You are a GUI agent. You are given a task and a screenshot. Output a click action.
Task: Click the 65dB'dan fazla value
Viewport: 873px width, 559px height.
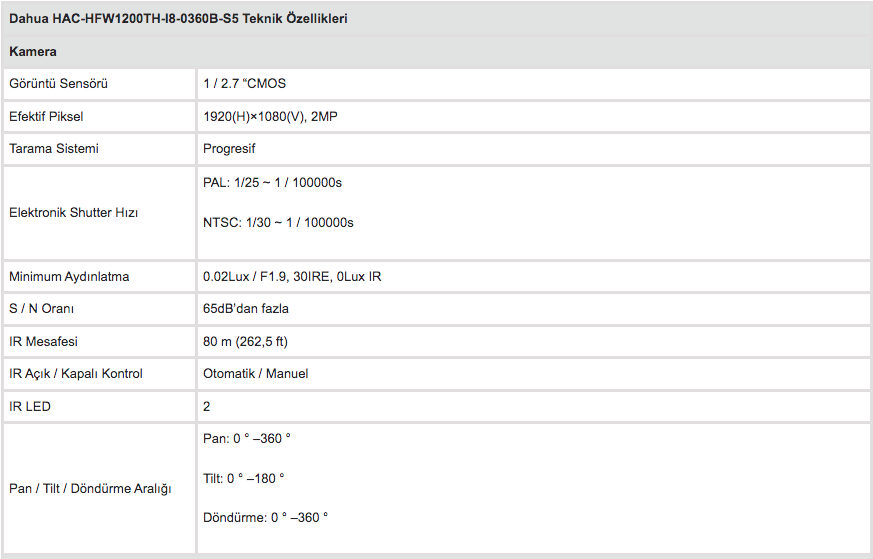coord(246,309)
